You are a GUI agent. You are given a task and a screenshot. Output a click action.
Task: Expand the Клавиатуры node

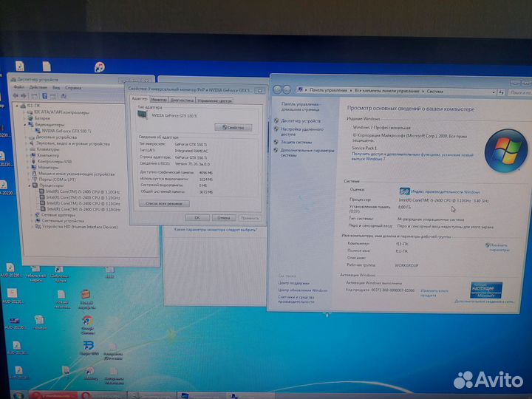point(27,149)
